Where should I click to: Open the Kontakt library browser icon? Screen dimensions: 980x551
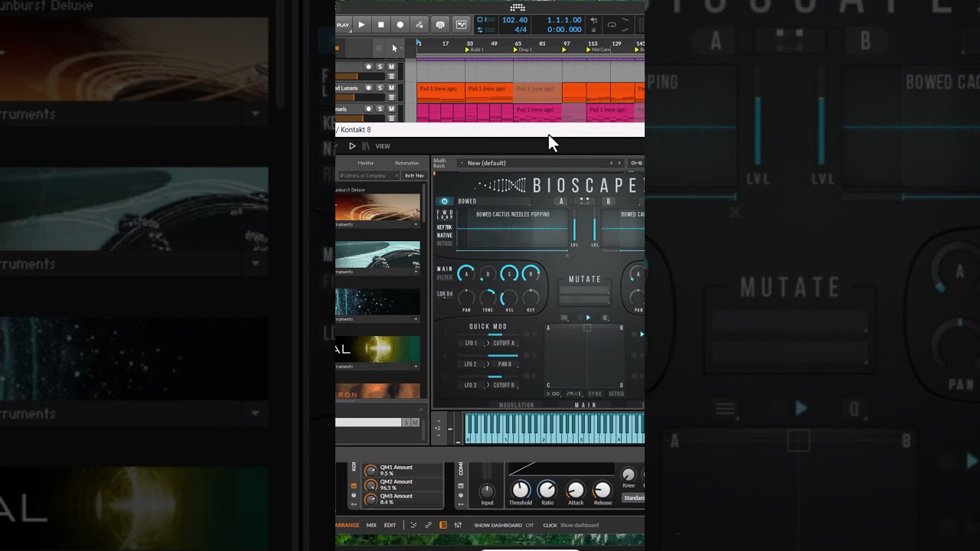[x=365, y=146]
